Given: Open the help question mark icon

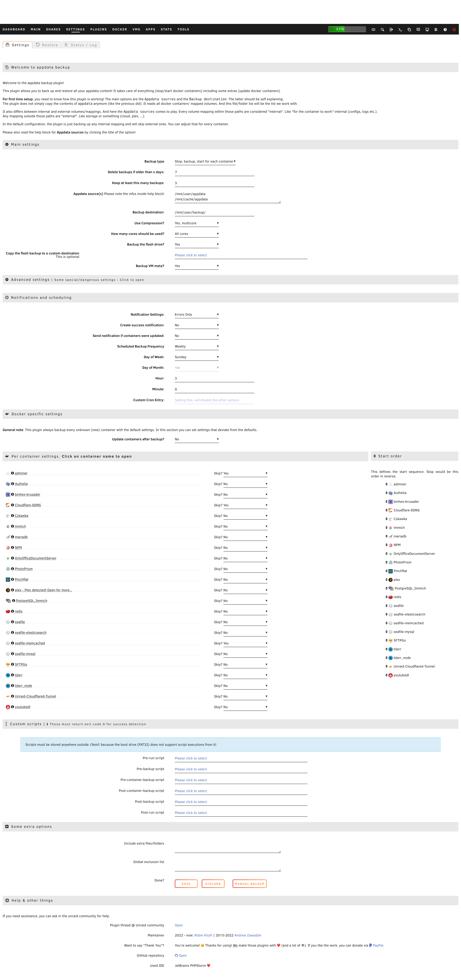Looking at the screenshot, I should [x=445, y=29].
